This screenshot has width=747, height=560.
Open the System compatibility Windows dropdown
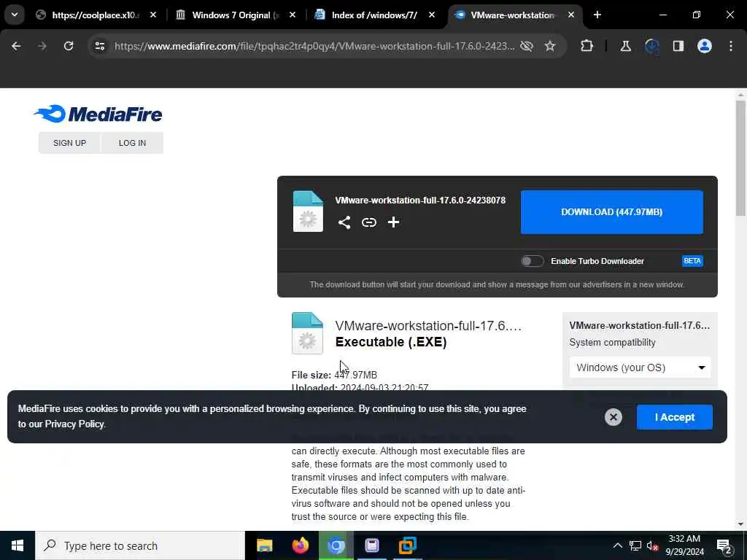click(640, 367)
